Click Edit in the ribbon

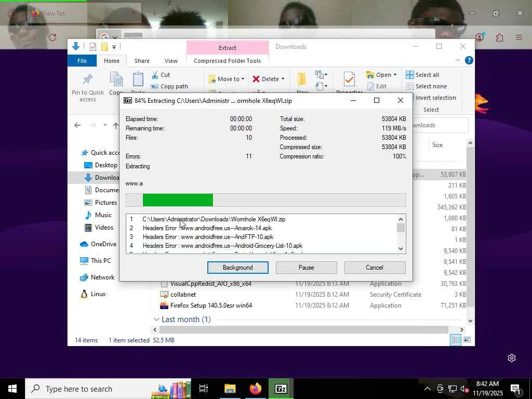(x=377, y=86)
